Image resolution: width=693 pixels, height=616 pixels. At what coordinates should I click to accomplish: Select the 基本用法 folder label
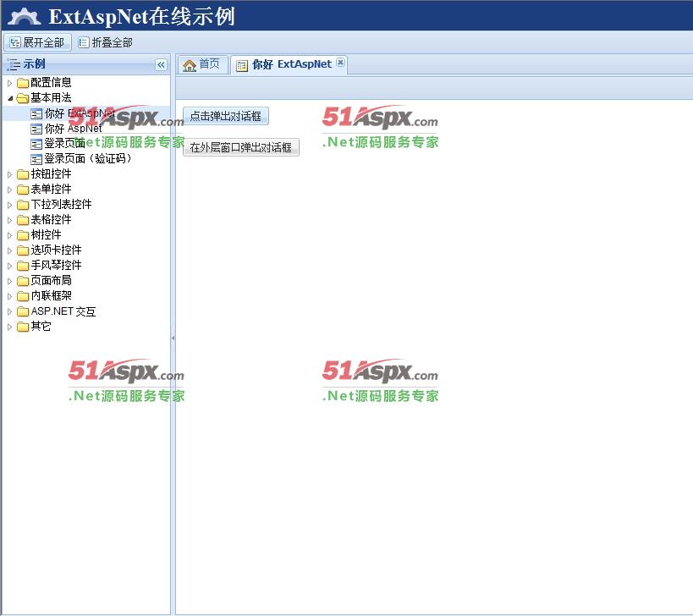click(x=51, y=97)
